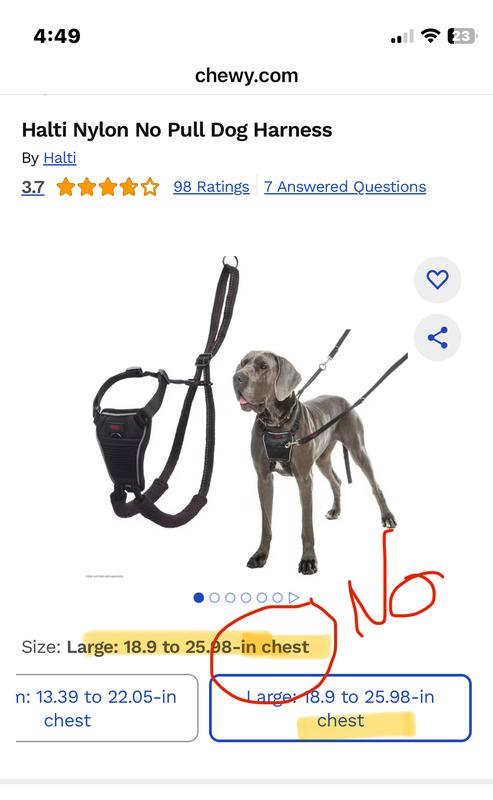Select the Large 18.9 to 25.98-in chest size
This screenshot has height=800, width=493.
click(x=340, y=708)
